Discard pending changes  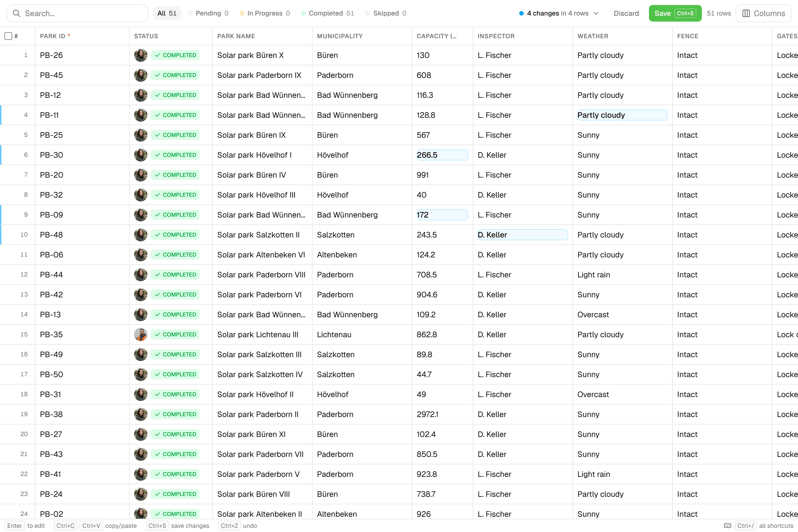click(626, 13)
